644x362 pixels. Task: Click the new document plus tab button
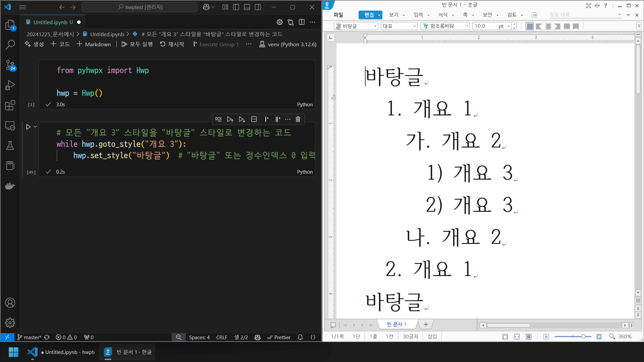tap(425, 324)
